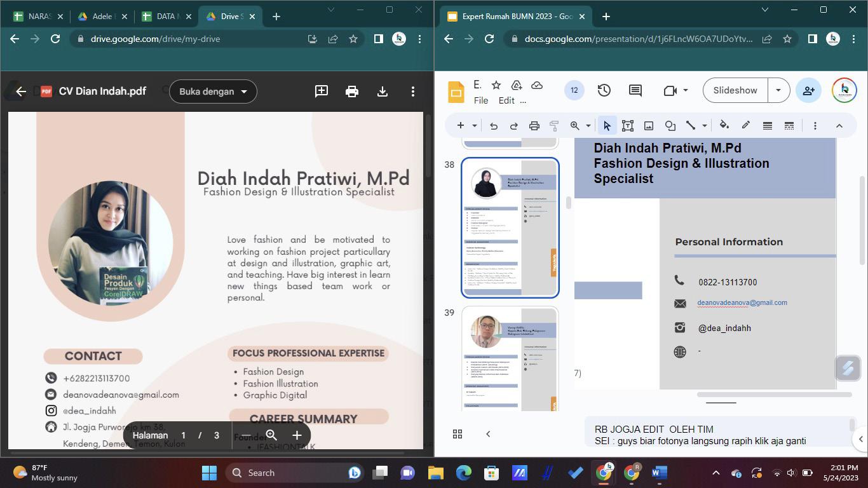This screenshot has height=488, width=868.
Task: Select the line drawing tool
Action: point(691,126)
